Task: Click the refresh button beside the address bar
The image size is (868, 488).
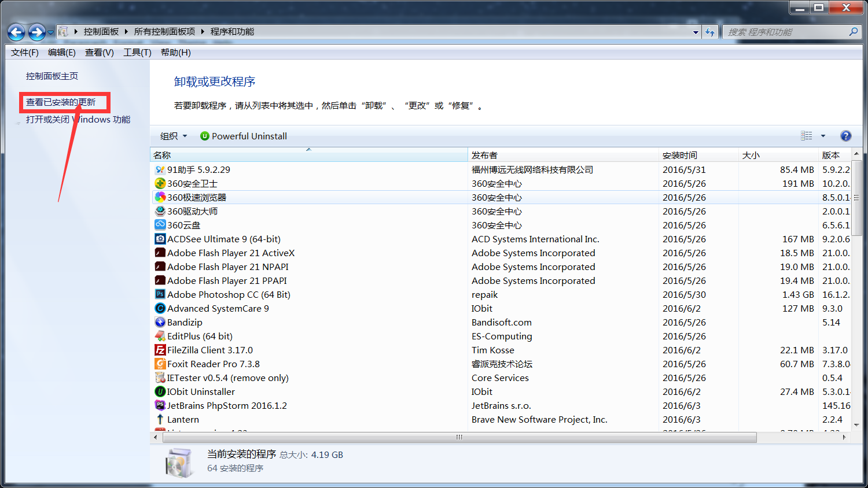Action: 710,32
